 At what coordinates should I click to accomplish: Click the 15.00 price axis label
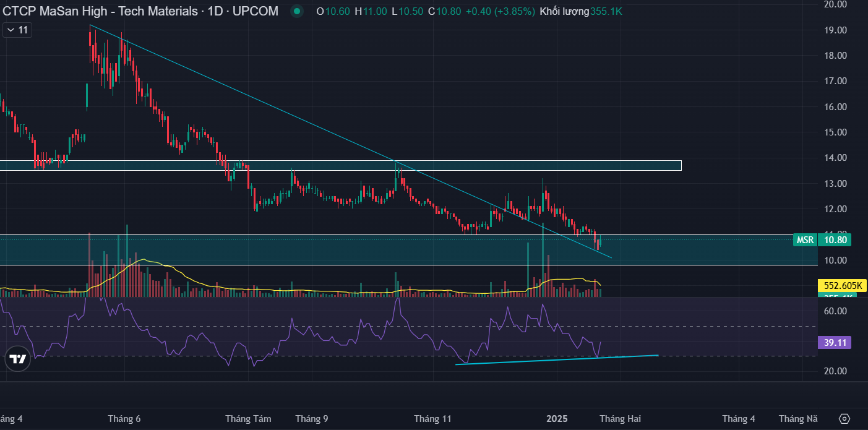[835, 132]
